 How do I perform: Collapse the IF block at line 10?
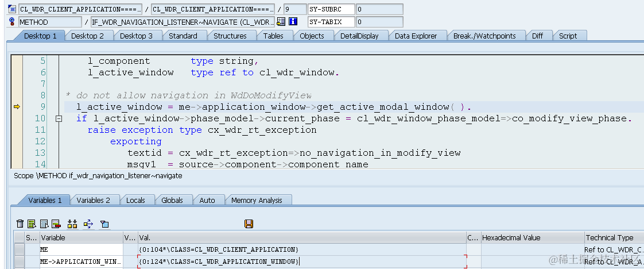(59, 118)
